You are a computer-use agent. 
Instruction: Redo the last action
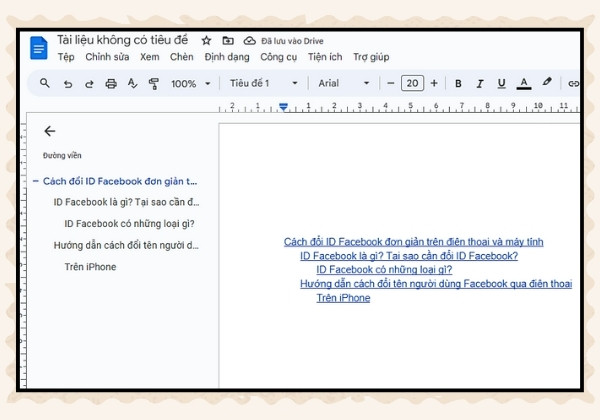[x=89, y=84]
